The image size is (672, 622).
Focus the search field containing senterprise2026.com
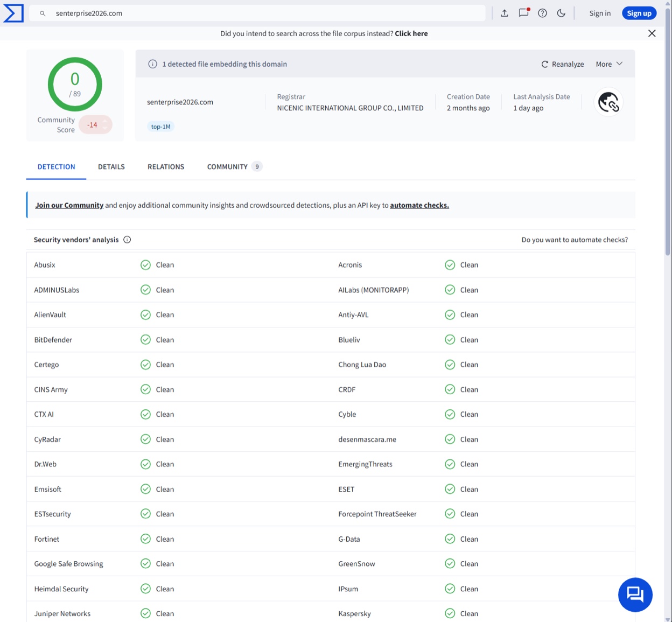(258, 13)
